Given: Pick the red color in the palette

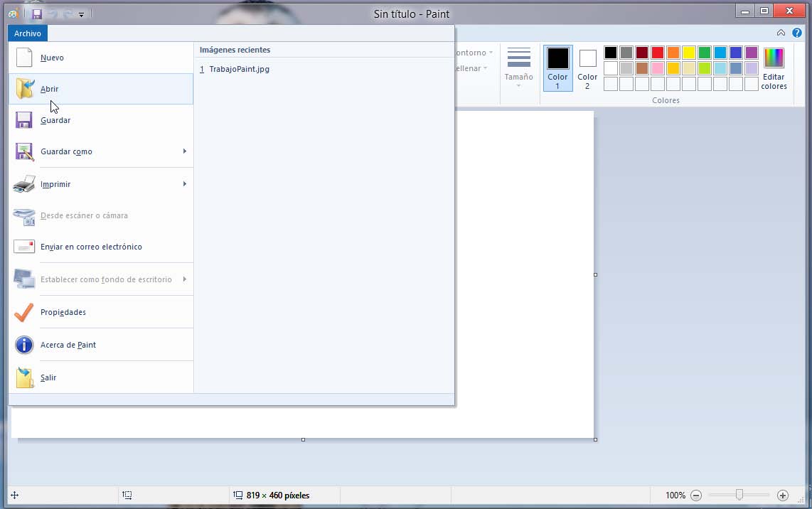Looking at the screenshot, I should click(x=658, y=53).
